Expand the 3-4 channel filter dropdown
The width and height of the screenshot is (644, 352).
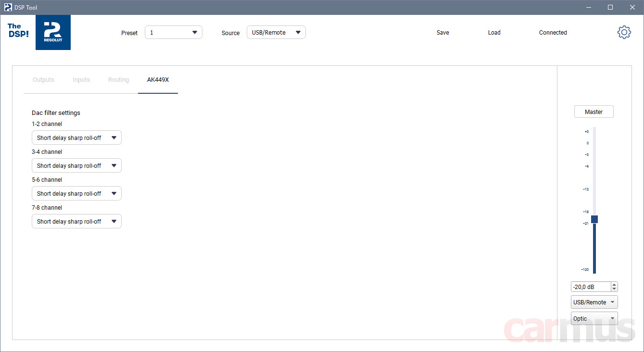tap(76, 165)
